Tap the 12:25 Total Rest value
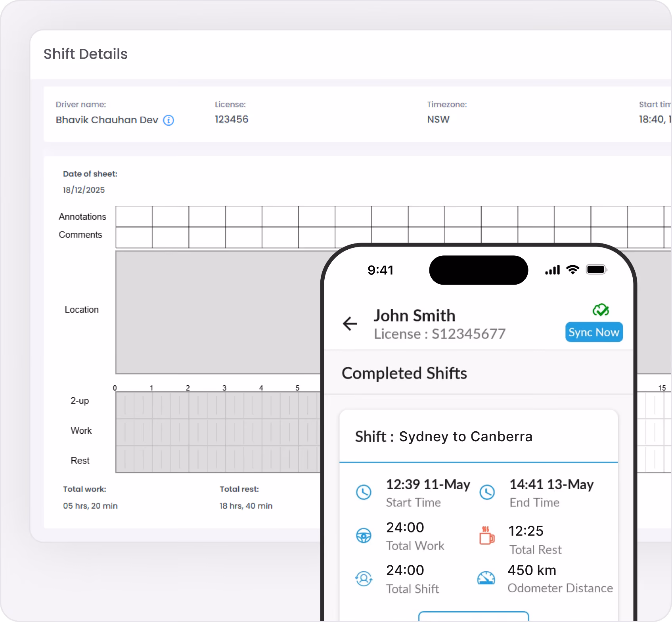Screen dimensions: 672x622 click(526, 531)
